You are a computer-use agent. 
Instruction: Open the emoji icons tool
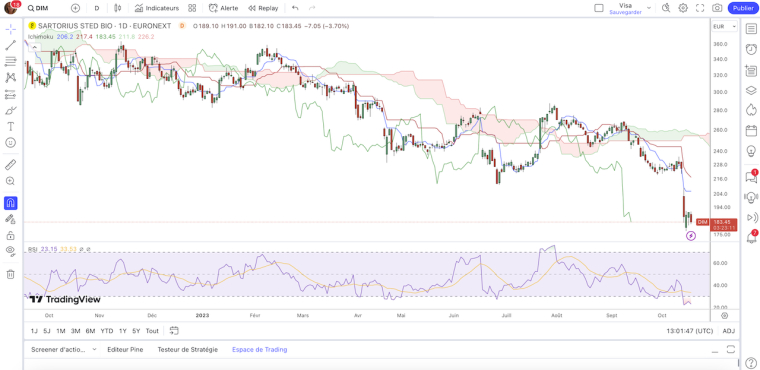coord(11,143)
